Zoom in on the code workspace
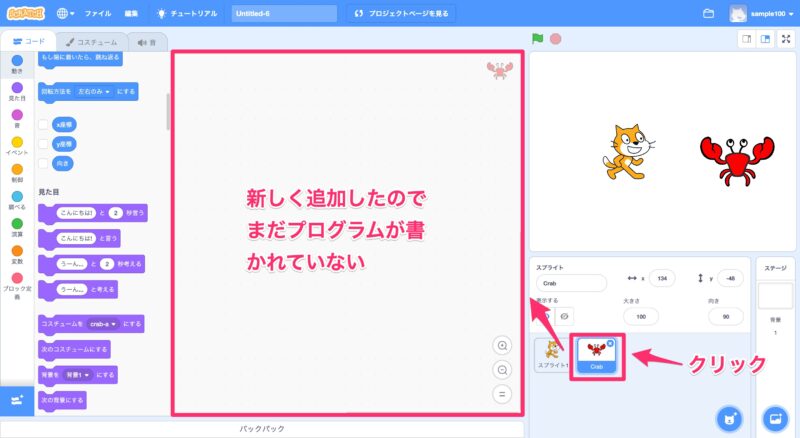This screenshot has height=438, width=800. [x=503, y=345]
